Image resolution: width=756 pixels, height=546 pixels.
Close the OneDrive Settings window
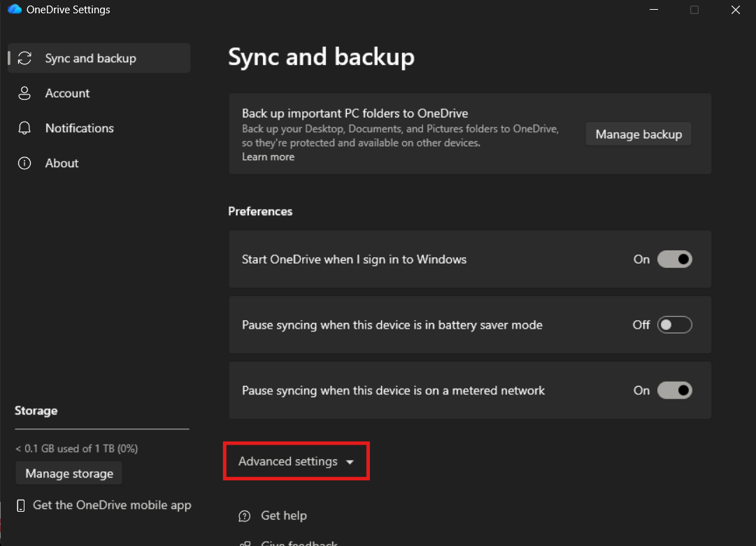[x=735, y=10]
